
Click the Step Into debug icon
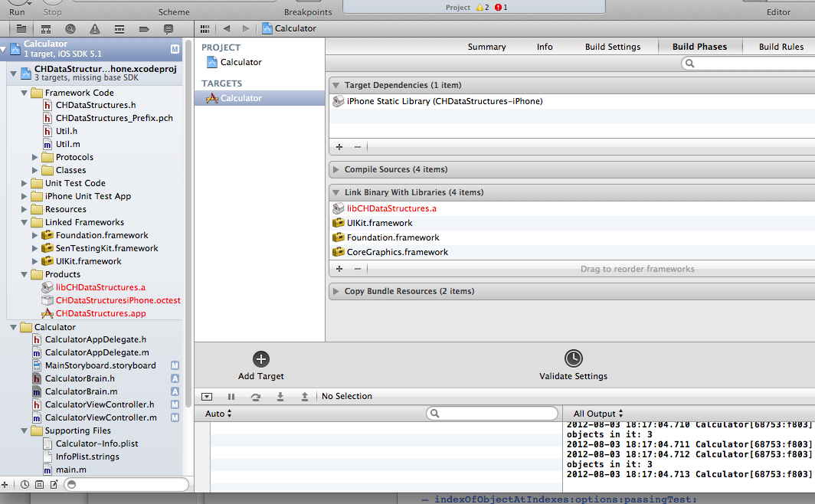point(280,397)
